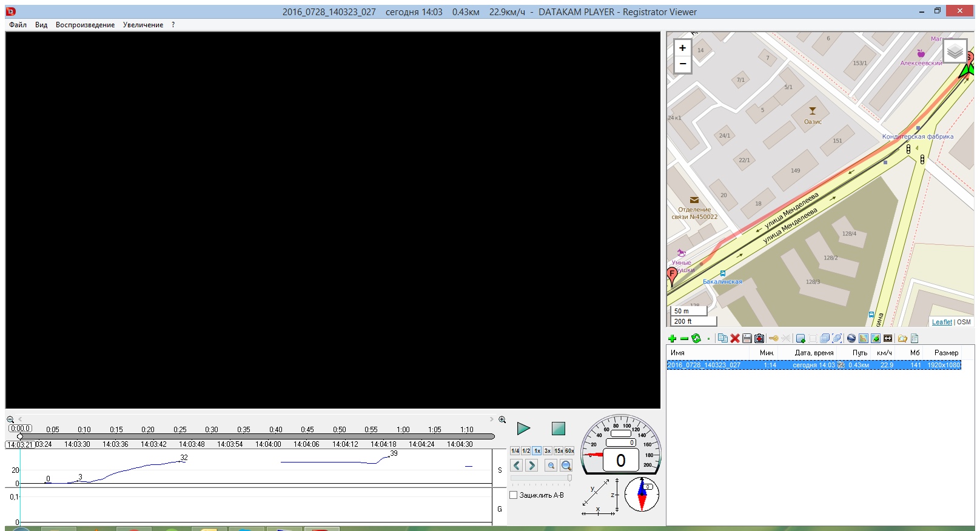Zoom in the map with plus button
The width and height of the screenshot is (980, 531).
(x=683, y=48)
